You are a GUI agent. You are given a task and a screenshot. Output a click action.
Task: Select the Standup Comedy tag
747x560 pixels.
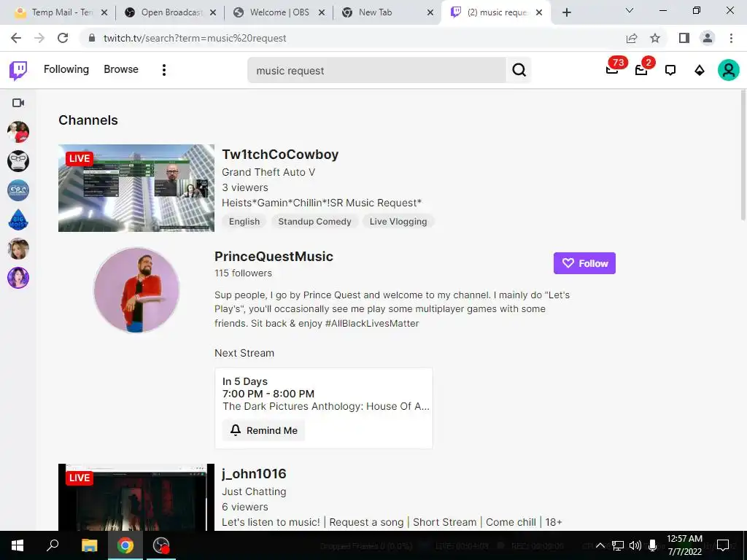(314, 222)
